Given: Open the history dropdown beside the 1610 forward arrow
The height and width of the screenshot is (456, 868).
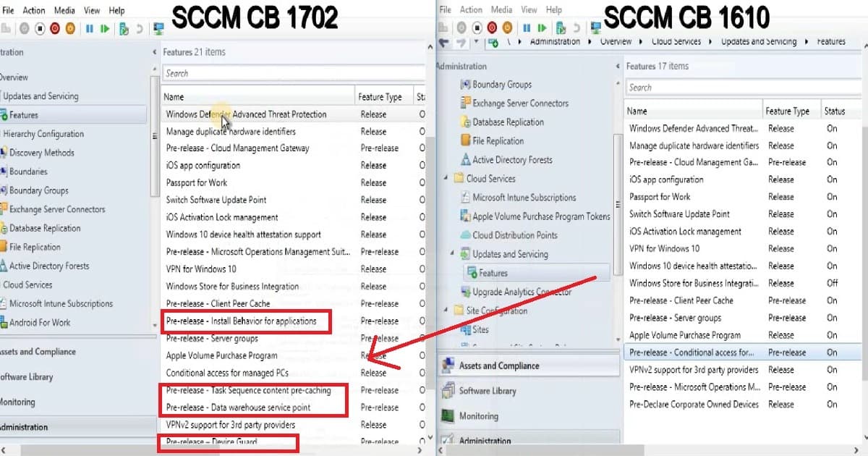Looking at the screenshot, I should (476, 41).
